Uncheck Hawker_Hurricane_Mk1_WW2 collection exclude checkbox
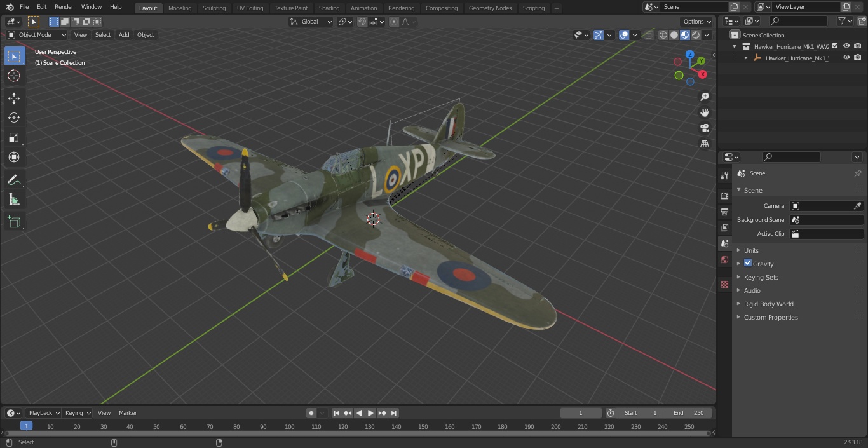Viewport: 868px width, 448px height. (835, 46)
